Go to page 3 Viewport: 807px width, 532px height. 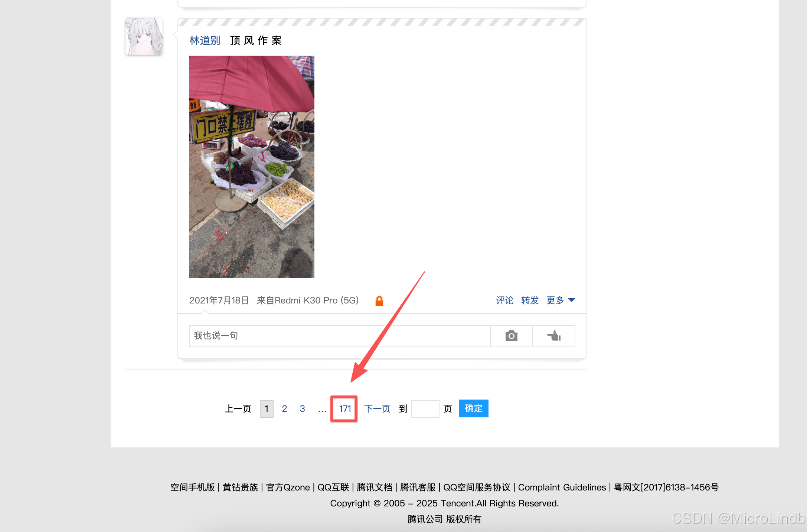click(302, 409)
